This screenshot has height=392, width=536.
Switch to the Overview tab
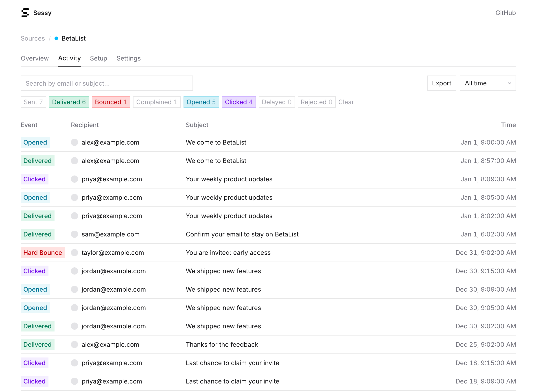pos(35,58)
